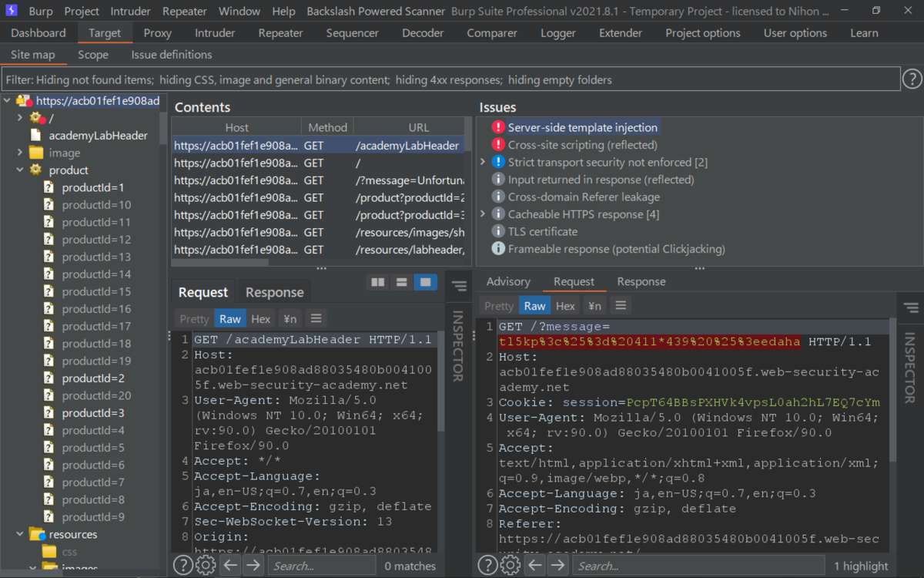The width and height of the screenshot is (924, 578).
Task: Click info icon of Frameable response issue
Action: click(x=498, y=249)
